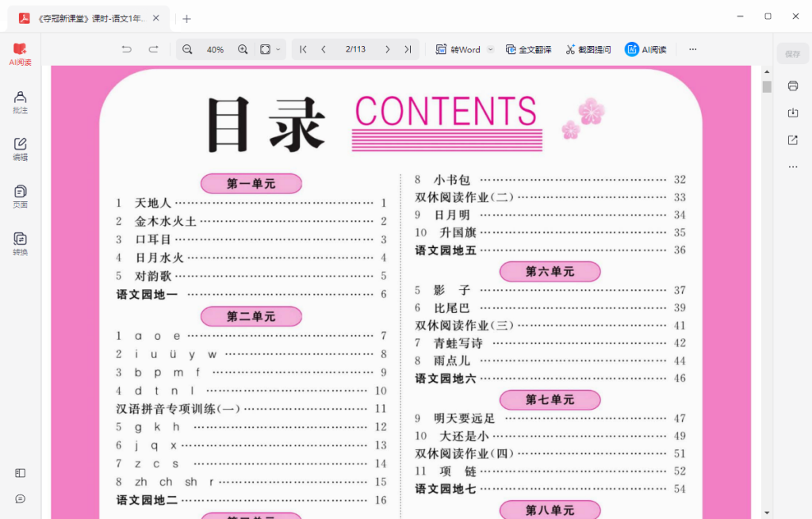Open the 页面 page management panel

click(20, 195)
